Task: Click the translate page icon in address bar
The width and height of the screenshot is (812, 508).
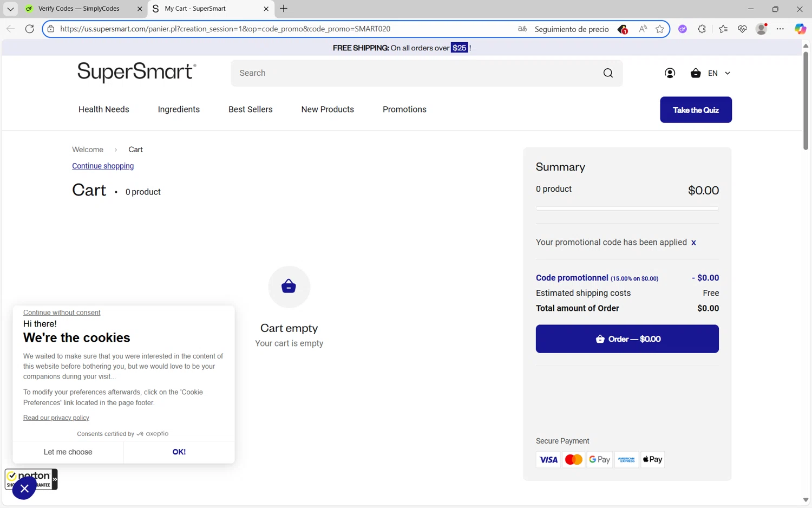Action: (522, 29)
